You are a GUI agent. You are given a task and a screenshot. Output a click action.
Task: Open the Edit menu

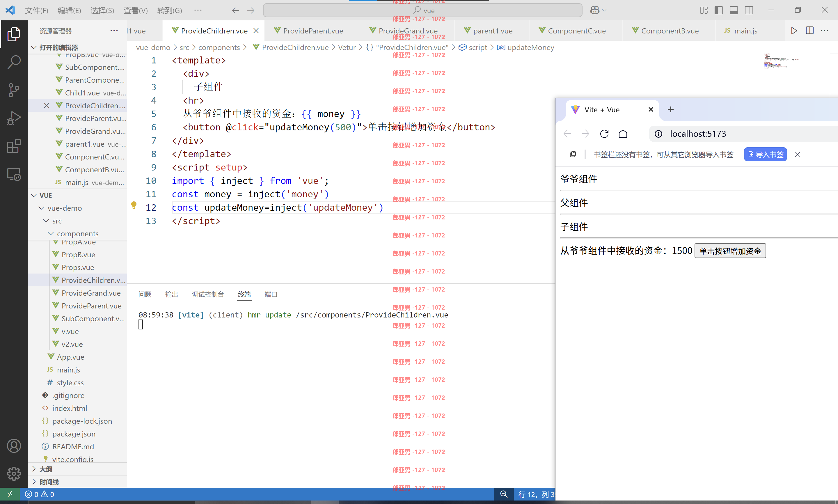[69, 10]
